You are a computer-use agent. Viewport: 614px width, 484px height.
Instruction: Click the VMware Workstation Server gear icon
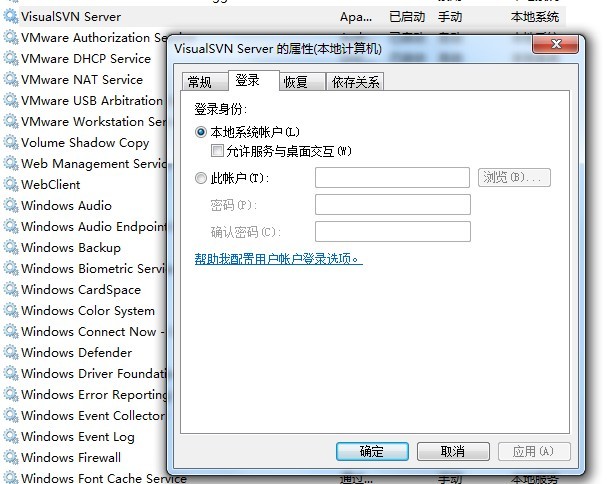pos(11,121)
